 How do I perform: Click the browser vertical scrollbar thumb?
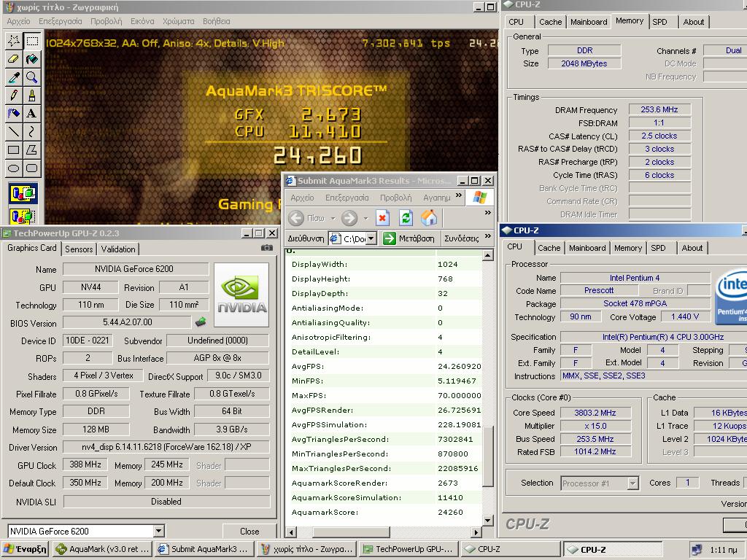(x=487, y=455)
